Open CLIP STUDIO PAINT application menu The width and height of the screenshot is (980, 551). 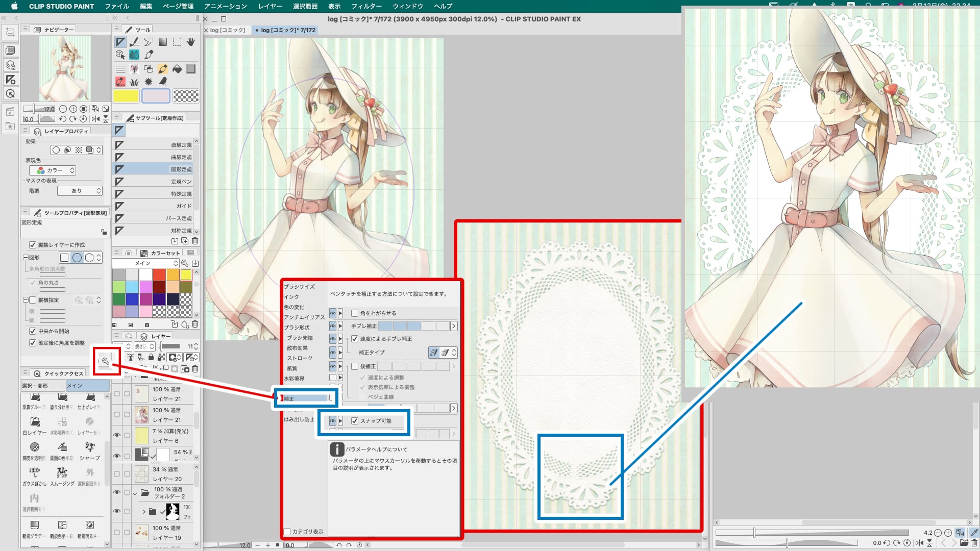pos(61,6)
